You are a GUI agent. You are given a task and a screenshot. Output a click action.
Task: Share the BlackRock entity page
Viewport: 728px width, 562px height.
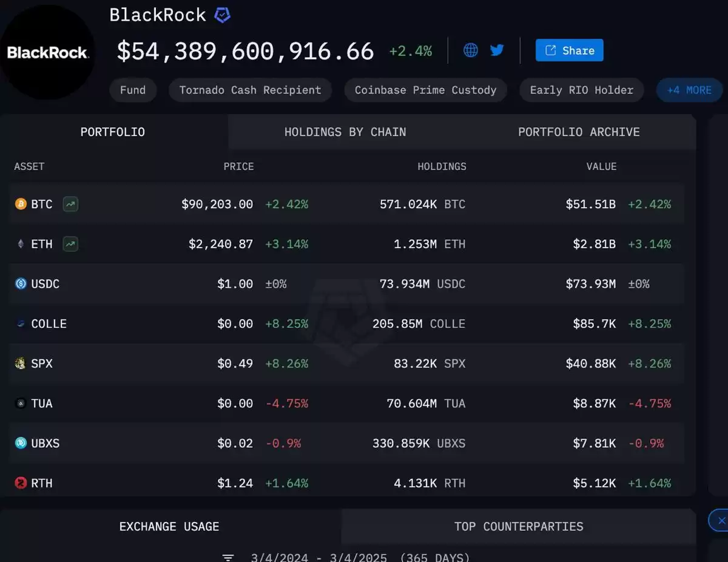pyautogui.click(x=569, y=50)
